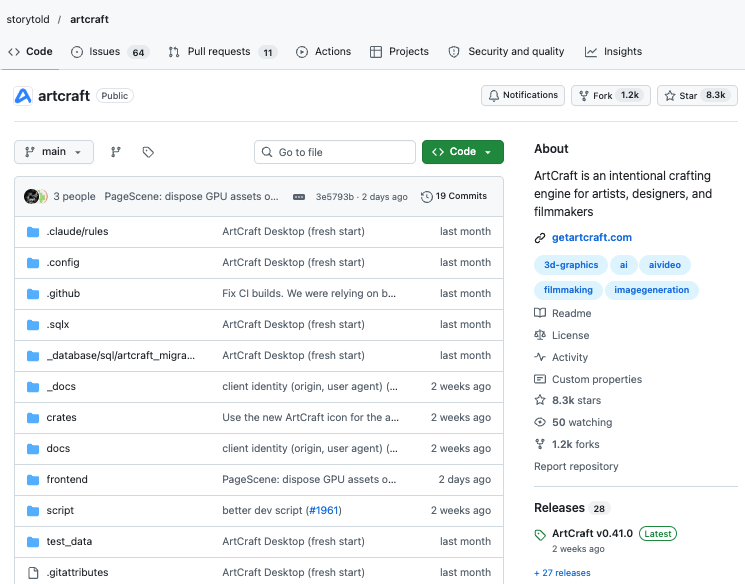745x584 pixels.
Task: Expand the green Code dropdown button
Action: tap(462, 152)
